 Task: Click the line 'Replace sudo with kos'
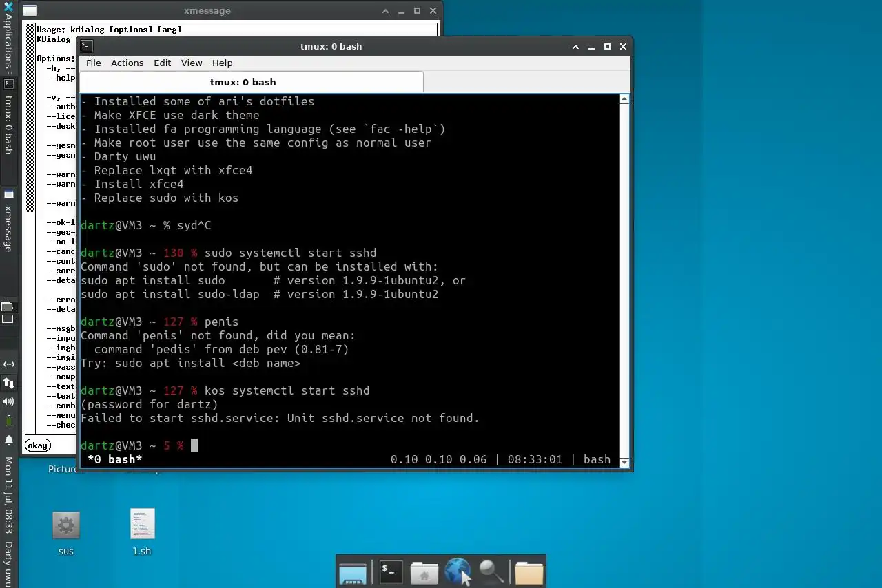coord(159,198)
